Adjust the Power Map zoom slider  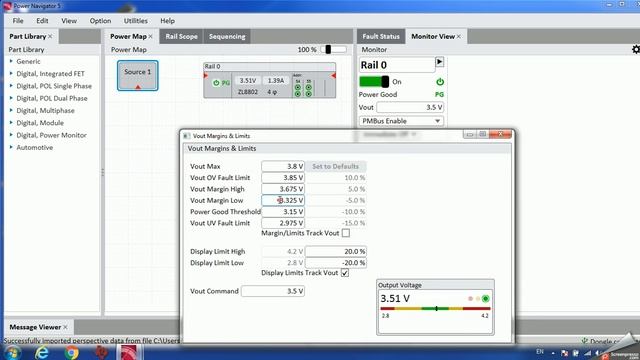point(328,49)
